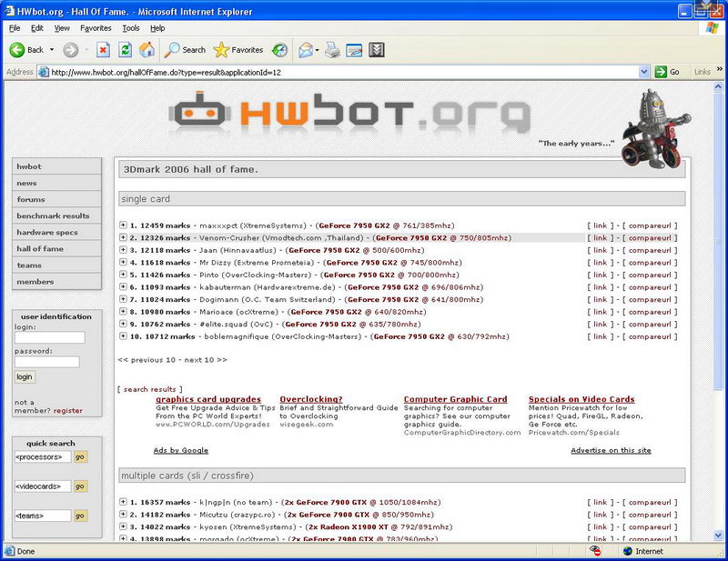
Task: Click the page icon in the address bar
Action: (44, 72)
